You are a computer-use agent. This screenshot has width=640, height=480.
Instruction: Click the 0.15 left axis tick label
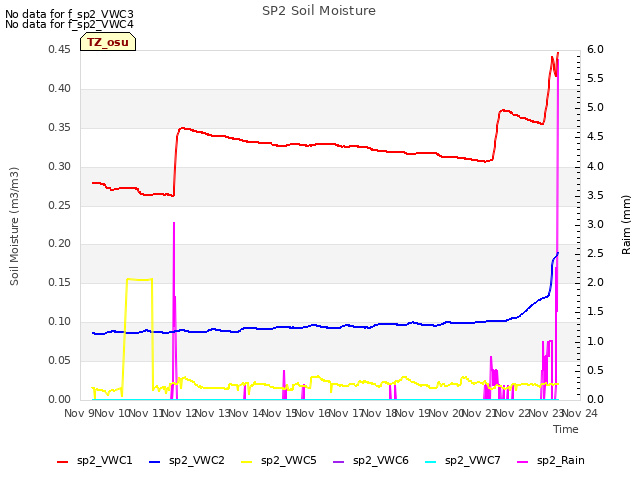60,282
